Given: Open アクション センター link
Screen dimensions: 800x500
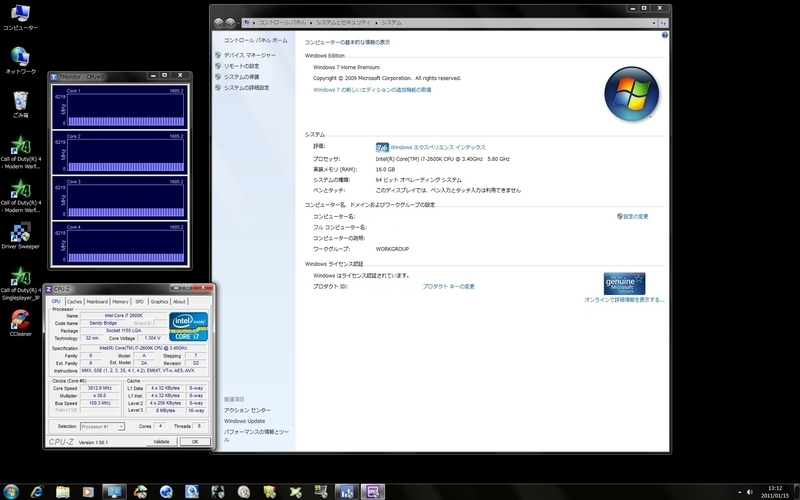Looking at the screenshot, I should coord(247,410).
